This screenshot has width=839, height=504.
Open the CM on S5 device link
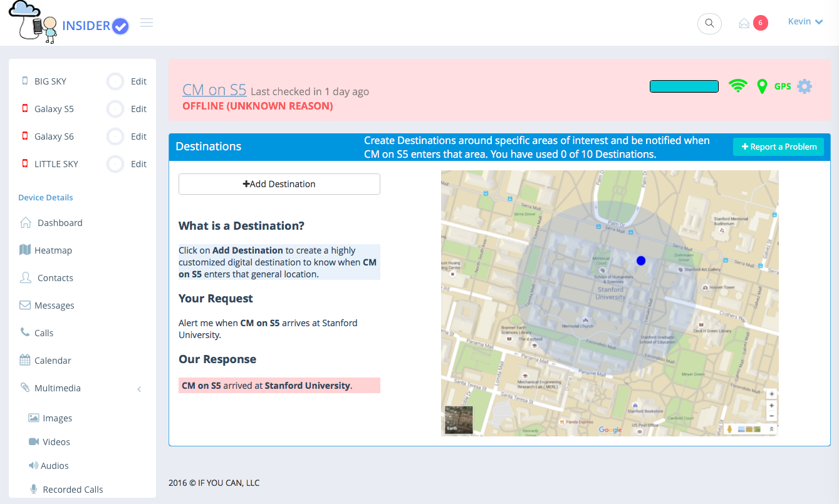pyautogui.click(x=214, y=90)
